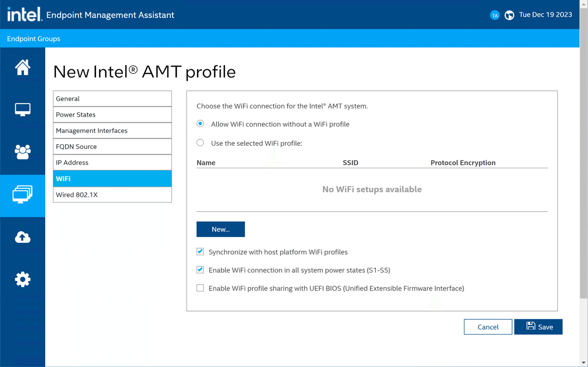The height and width of the screenshot is (367, 588).
Task: Switch to the General tab
Action: (x=112, y=99)
